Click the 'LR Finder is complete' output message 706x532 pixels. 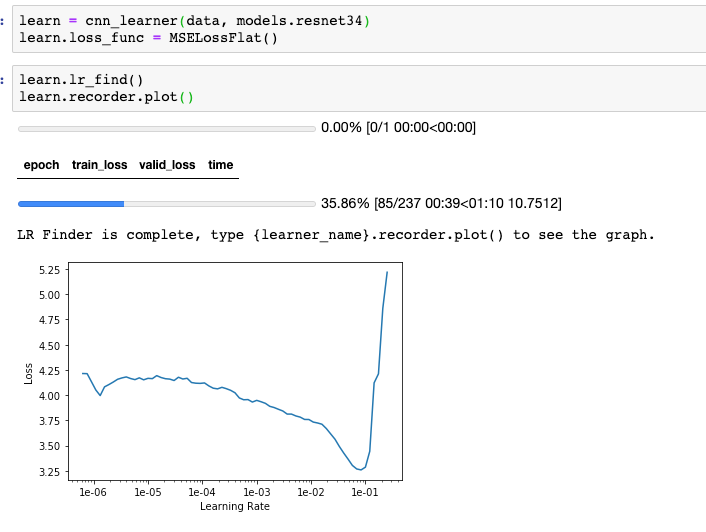(335, 235)
